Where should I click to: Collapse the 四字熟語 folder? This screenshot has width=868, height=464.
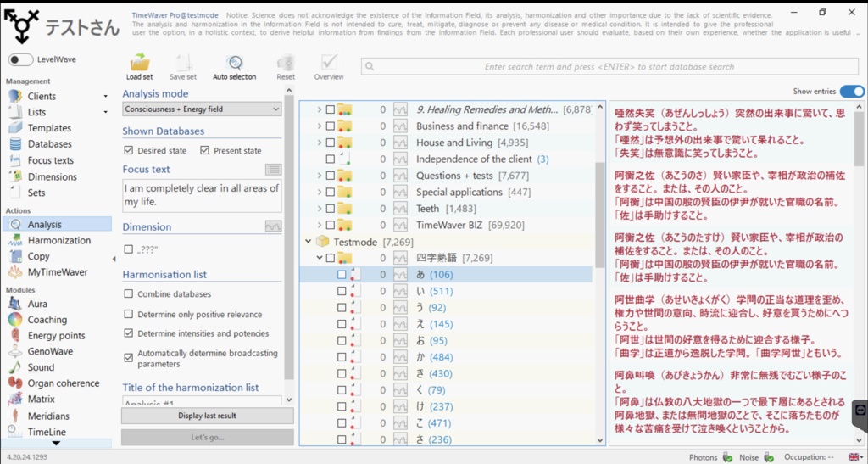[320, 258]
